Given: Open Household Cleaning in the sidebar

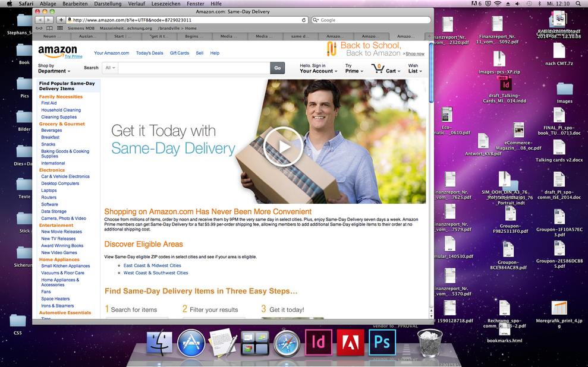Looking at the screenshot, I should (x=61, y=110).
